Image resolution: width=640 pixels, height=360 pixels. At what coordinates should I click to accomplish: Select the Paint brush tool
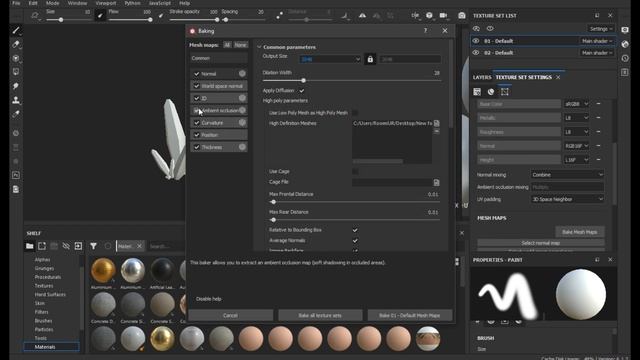point(16,31)
